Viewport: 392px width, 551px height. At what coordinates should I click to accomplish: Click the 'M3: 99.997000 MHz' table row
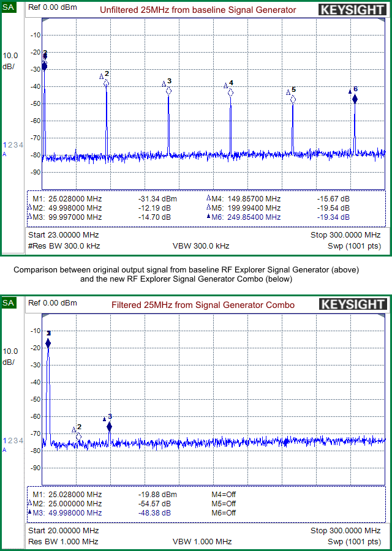click(99, 217)
